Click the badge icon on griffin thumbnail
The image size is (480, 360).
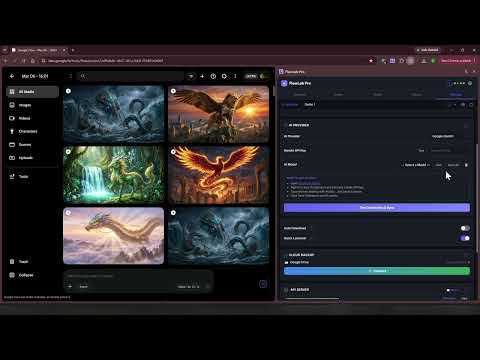[x=173, y=91]
